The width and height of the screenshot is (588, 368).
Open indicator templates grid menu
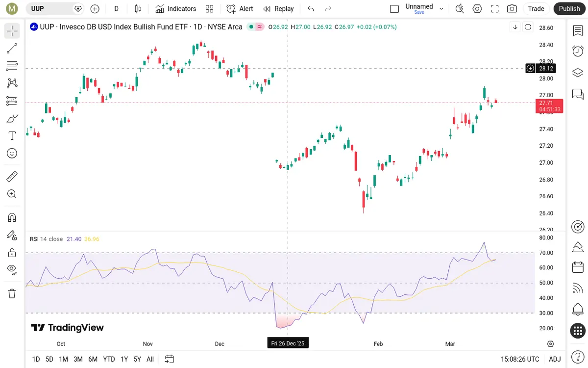tap(210, 9)
